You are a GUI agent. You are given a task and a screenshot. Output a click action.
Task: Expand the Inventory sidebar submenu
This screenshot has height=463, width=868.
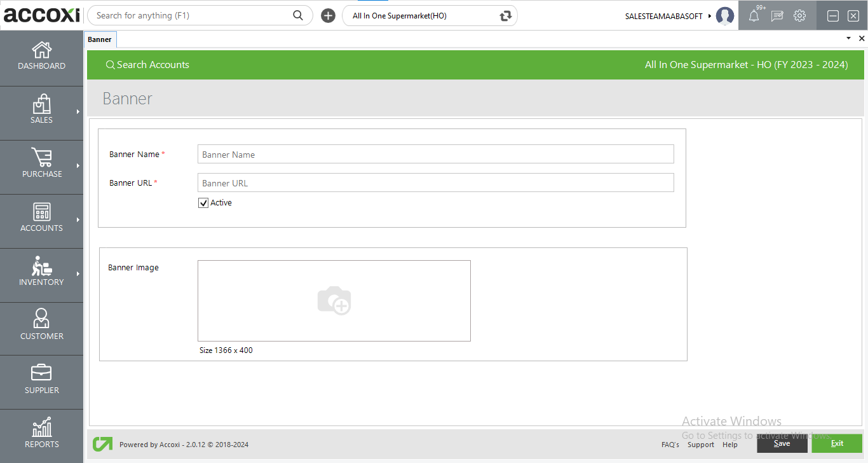point(78,274)
